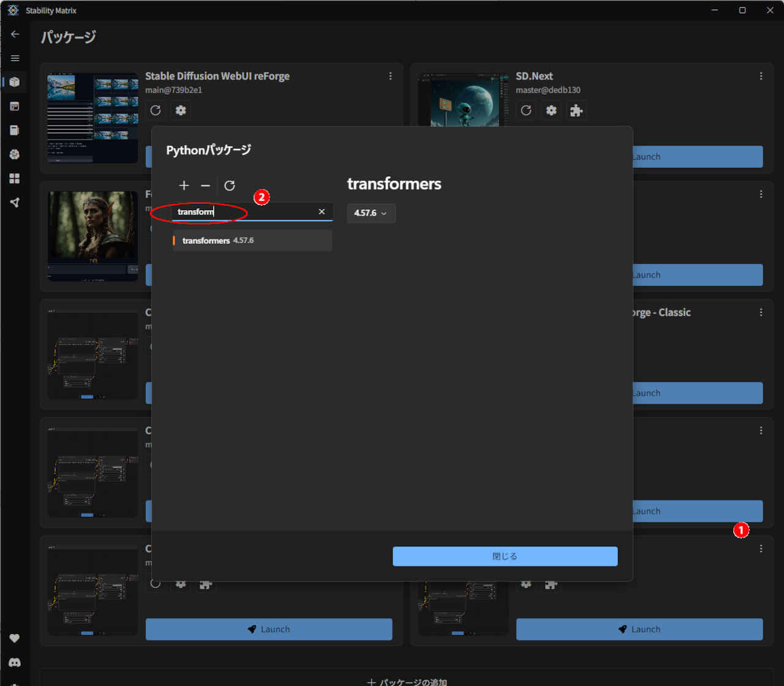Click plus icon in Python packages dialog
784x686 pixels.
[184, 186]
